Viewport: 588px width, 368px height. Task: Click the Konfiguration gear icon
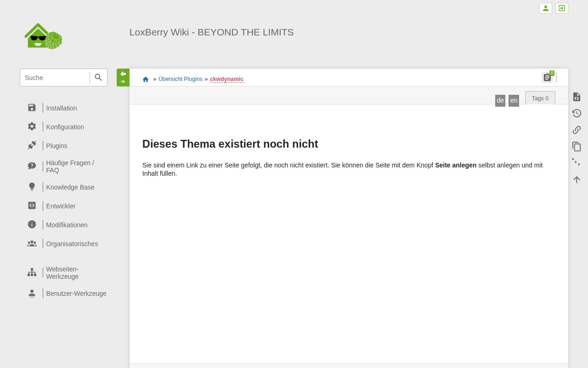click(x=32, y=126)
